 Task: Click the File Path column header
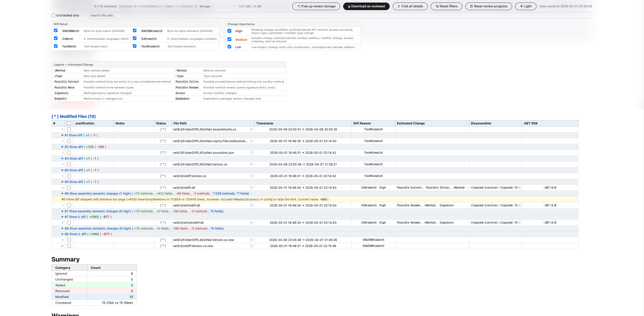(213, 123)
